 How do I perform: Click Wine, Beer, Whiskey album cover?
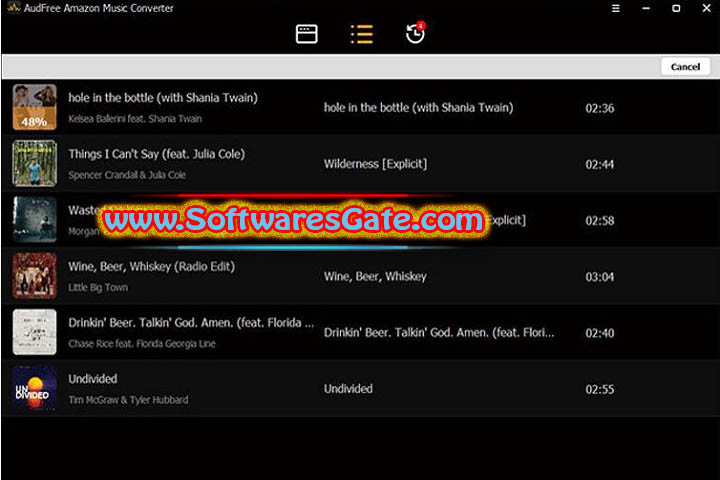pos(34,276)
